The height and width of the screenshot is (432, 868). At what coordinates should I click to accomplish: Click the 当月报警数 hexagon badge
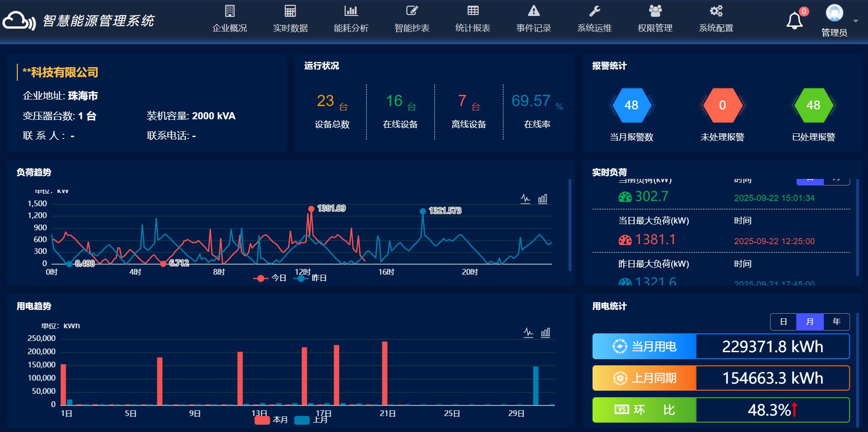coord(632,105)
